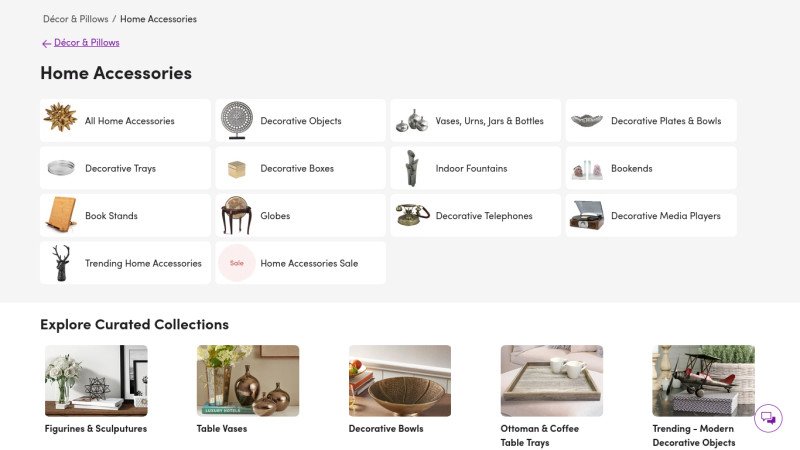Viewport: 800px width, 450px height.
Task: Open Ottoman & Coffee Table Trays collection
Action: [552, 381]
